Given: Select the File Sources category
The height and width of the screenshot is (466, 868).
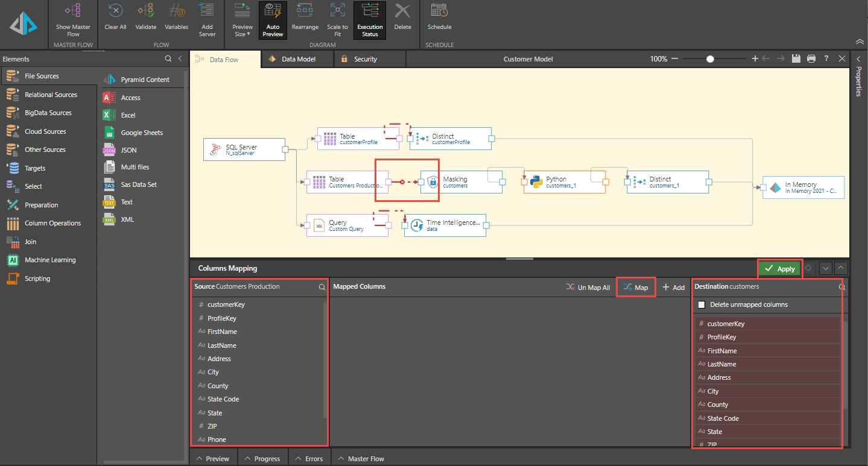Looking at the screenshot, I should [48, 77].
